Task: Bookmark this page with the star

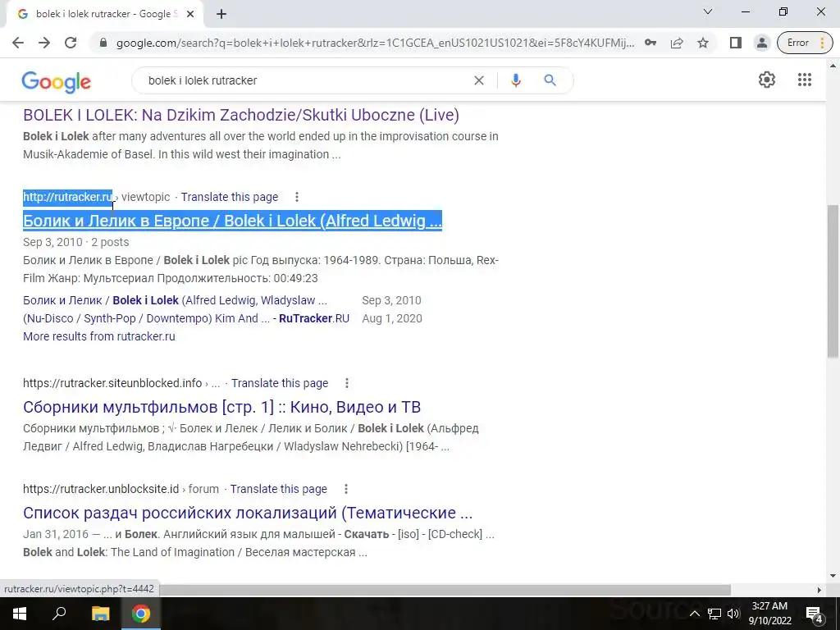Action: [703, 43]
